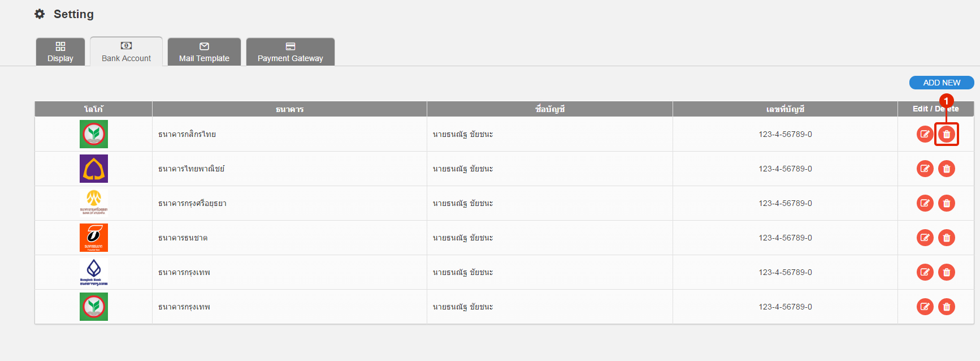The width and height of the screenshot is (980, 361).
Task: Delete the ธนาคารธนชาต account
Action: (x=947, y=238)
